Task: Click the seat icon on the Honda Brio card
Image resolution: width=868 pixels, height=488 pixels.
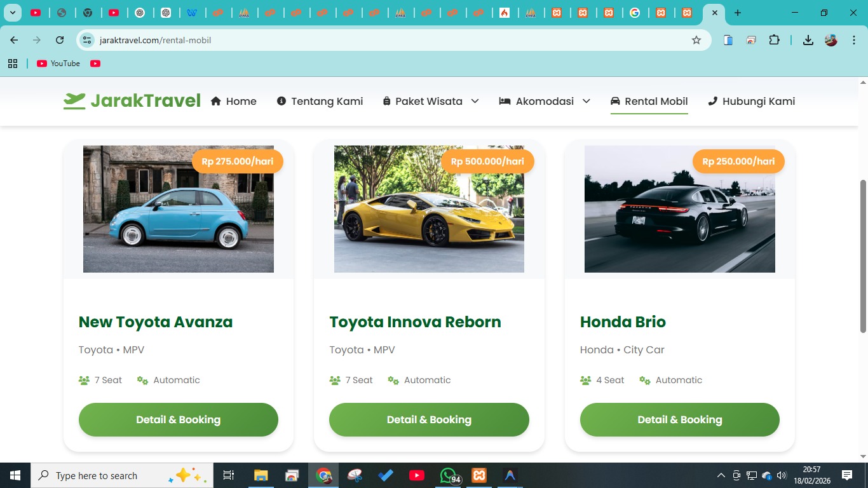Action: click(585, 379)
